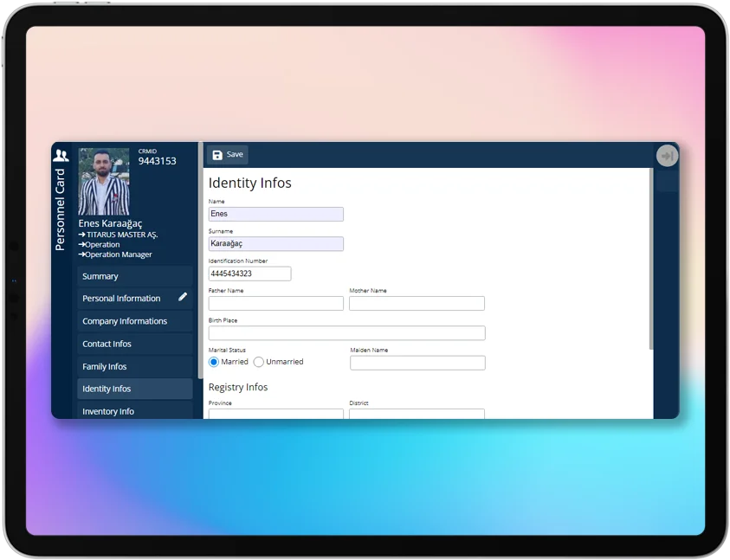Go to Company Informations in sidebar
730x560 pixels.
click(134, 321)
